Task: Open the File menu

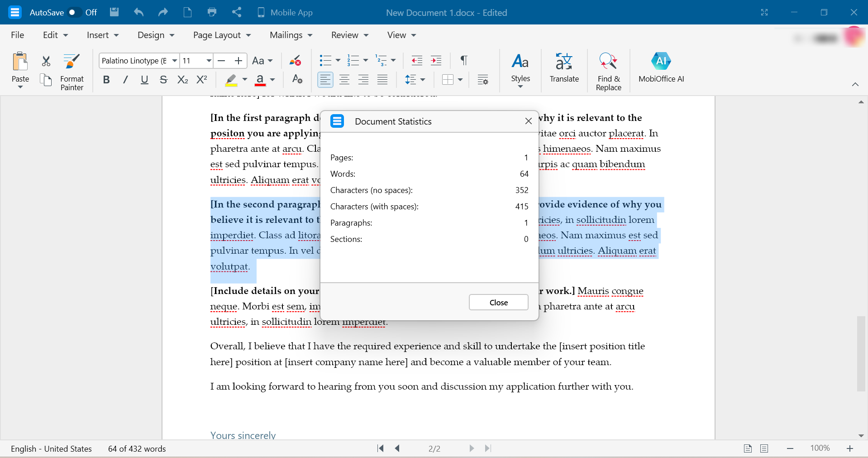Action: (18, 35)
